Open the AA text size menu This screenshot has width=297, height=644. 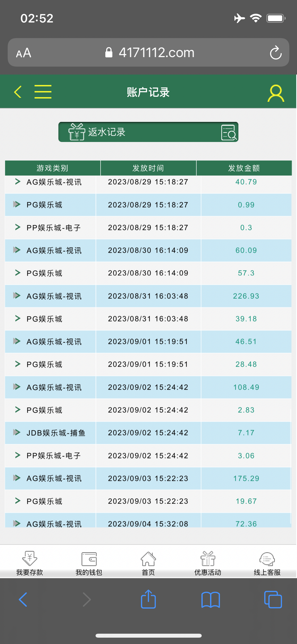[x=23, y=53]
